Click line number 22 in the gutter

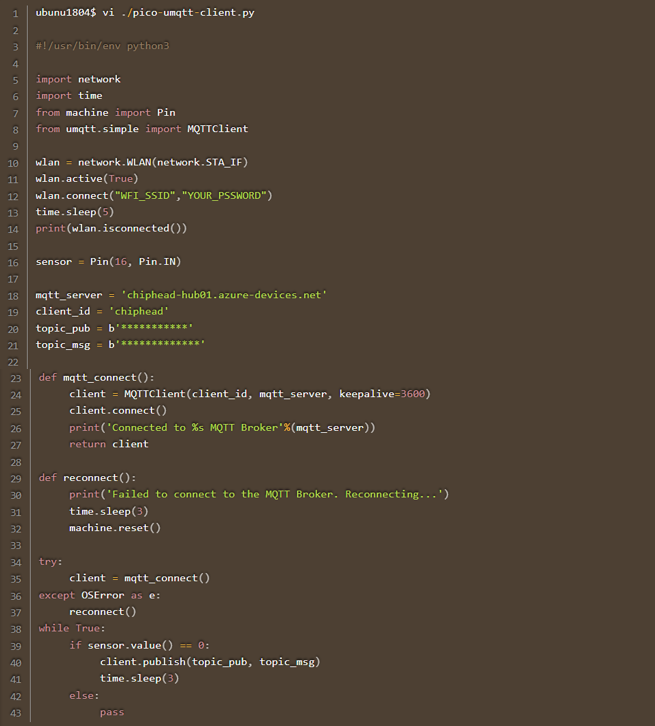(13, 362)
